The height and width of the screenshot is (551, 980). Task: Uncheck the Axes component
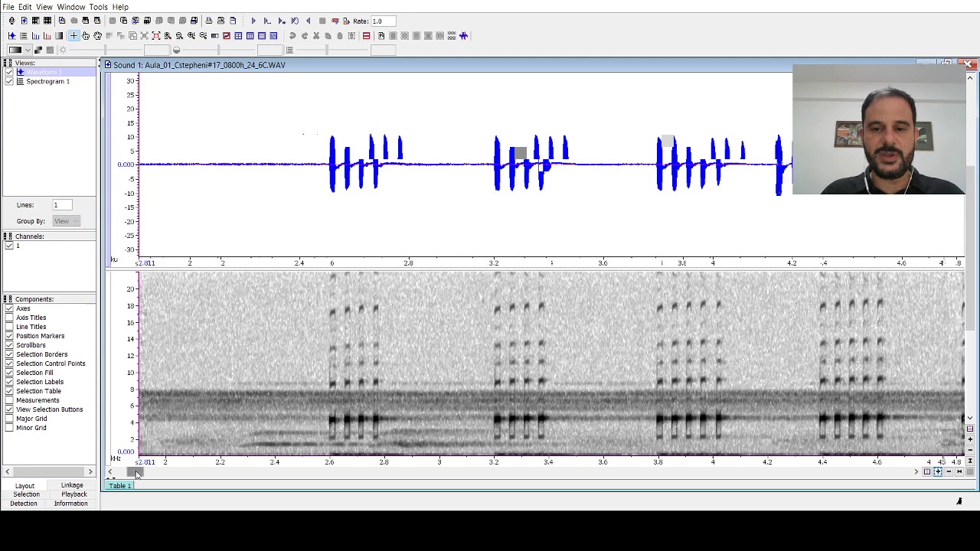pyautogui.click(x=9, y=308)
